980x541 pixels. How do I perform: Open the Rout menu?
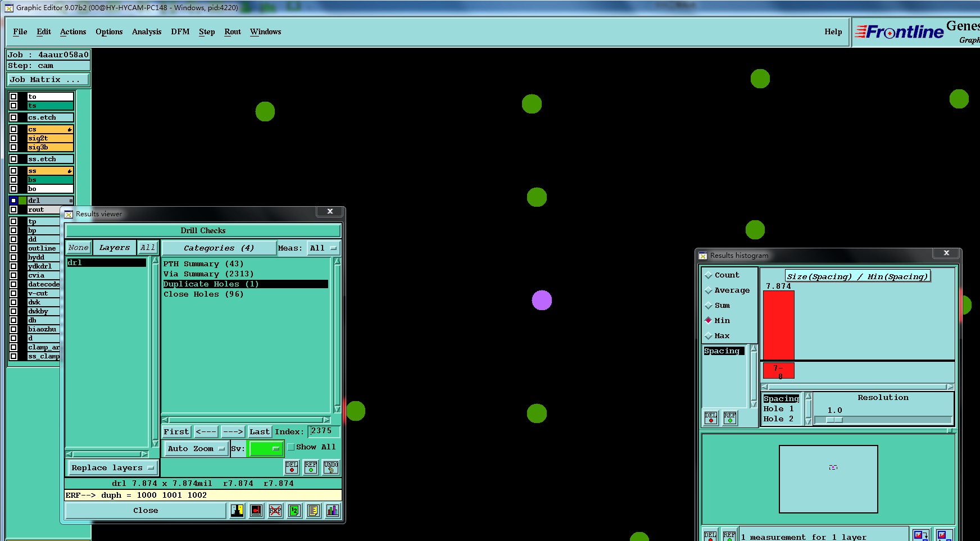(233, 31)
